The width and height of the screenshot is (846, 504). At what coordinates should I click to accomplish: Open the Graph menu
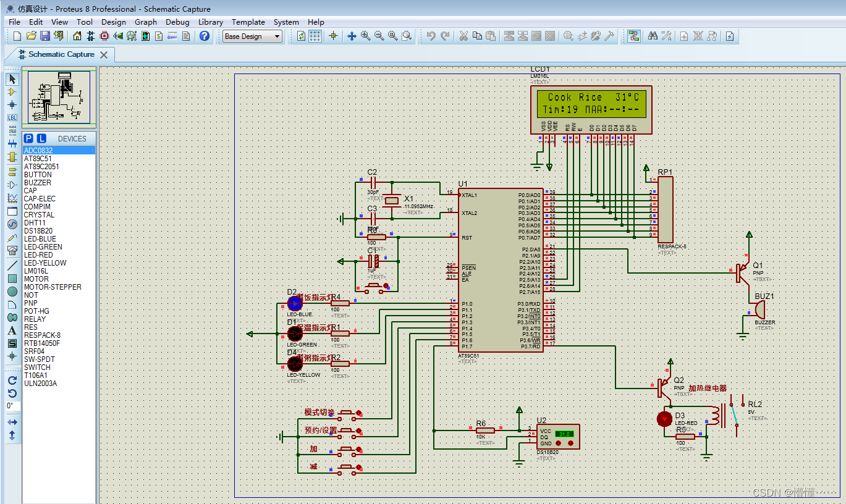coord(146,22)
